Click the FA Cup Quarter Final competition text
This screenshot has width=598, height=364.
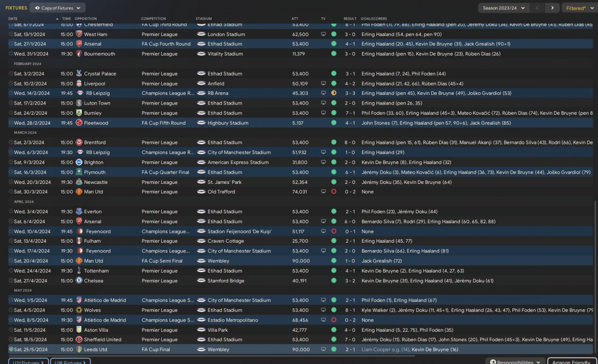click(165, 172)
